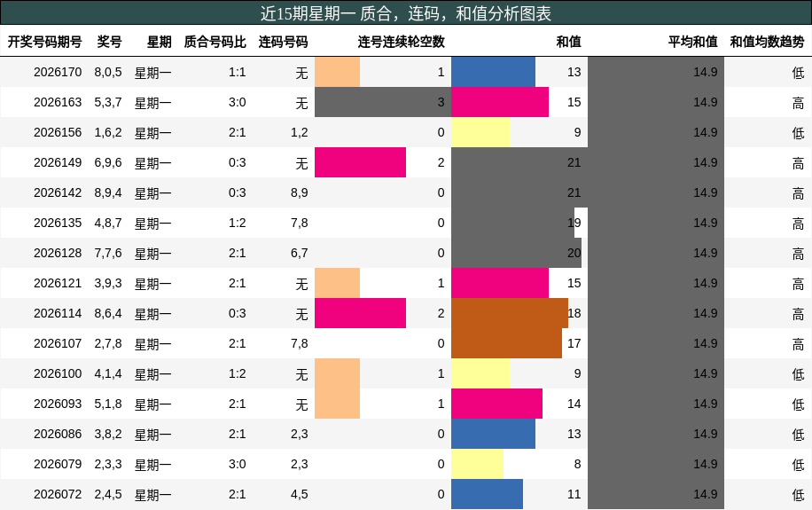Click the magenta 轮空数 bar in row 2026149

click(361, 162)
